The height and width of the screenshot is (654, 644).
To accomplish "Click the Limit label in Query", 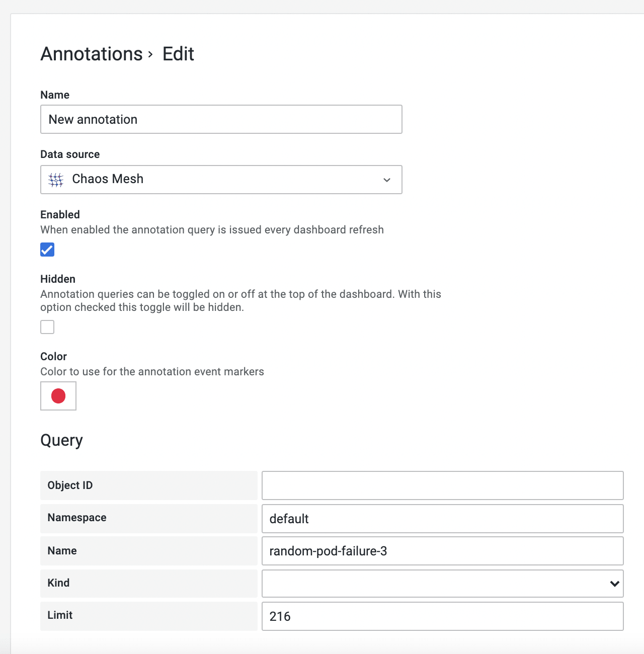I will pos(60,615).
